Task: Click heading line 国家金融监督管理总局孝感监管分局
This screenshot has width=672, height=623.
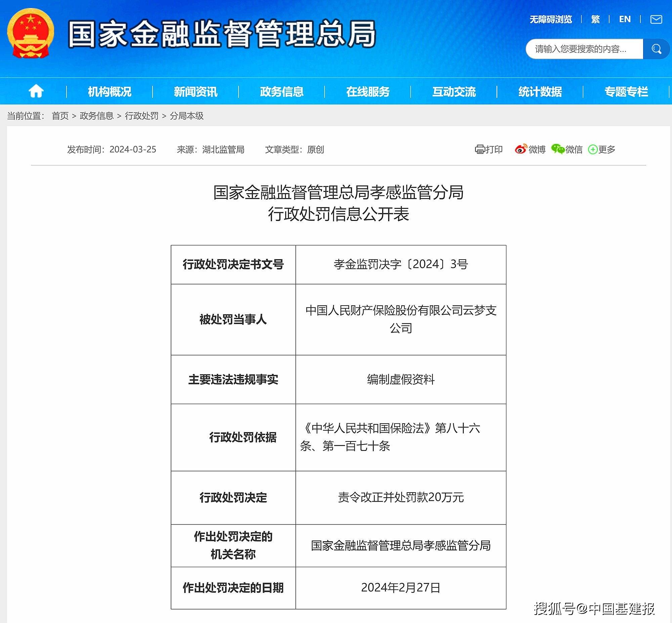Action: [x=339, y=193]
